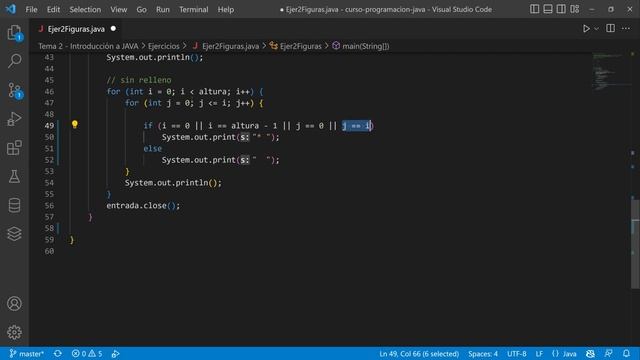The width and height of the screenshot is (640, 360).
Task: Click the "entrada.close();" code line
Action: pos(143,206)
